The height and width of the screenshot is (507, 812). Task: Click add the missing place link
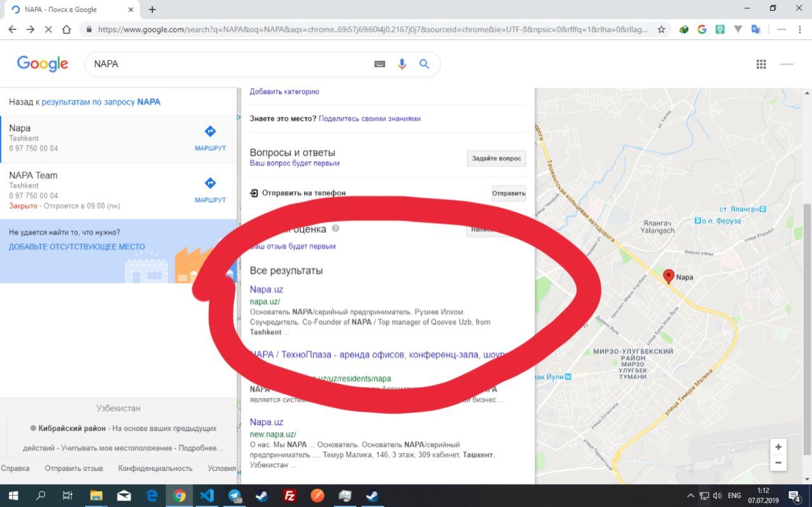(x=77, y=247)
